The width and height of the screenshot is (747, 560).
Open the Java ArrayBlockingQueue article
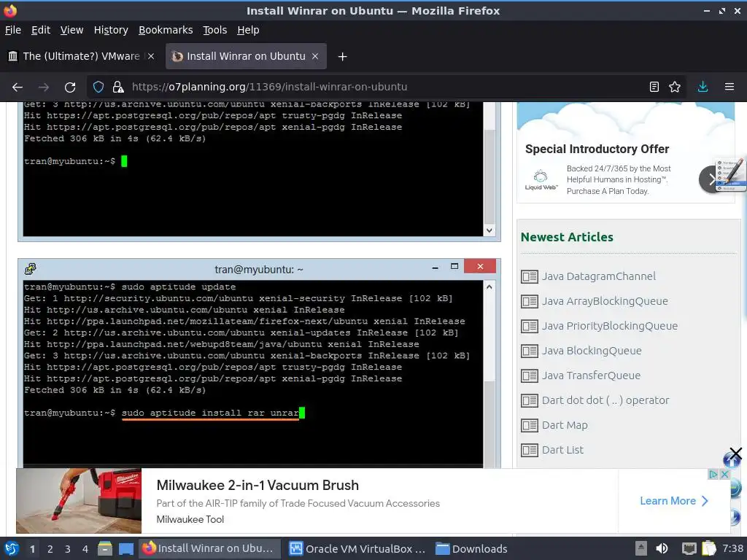pyautogui.click(x=605, y=301)
